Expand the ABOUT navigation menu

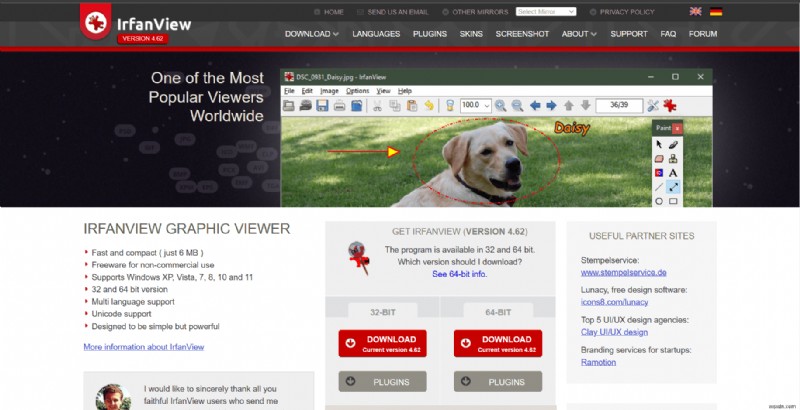point(579,34)
